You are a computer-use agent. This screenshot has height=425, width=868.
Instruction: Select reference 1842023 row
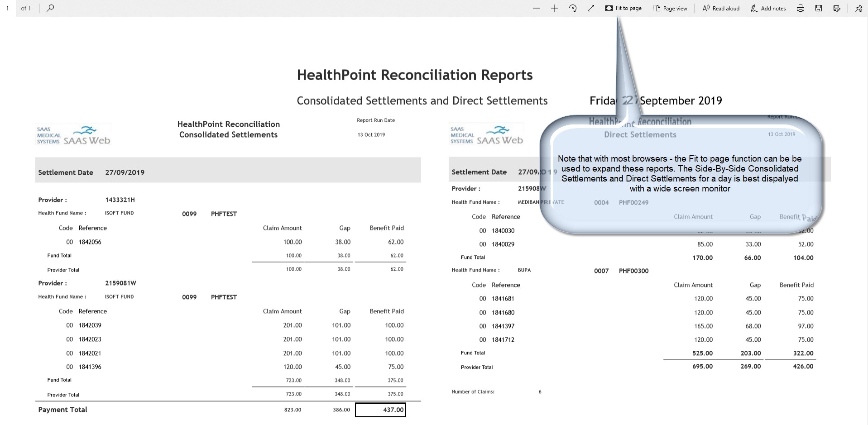click(90, 339)
